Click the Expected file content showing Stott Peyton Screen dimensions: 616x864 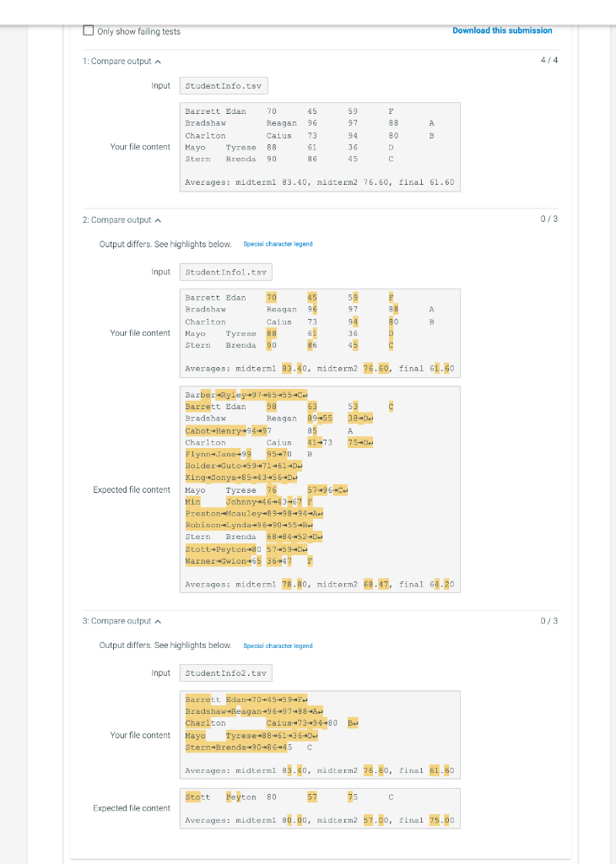coord(319,807)
